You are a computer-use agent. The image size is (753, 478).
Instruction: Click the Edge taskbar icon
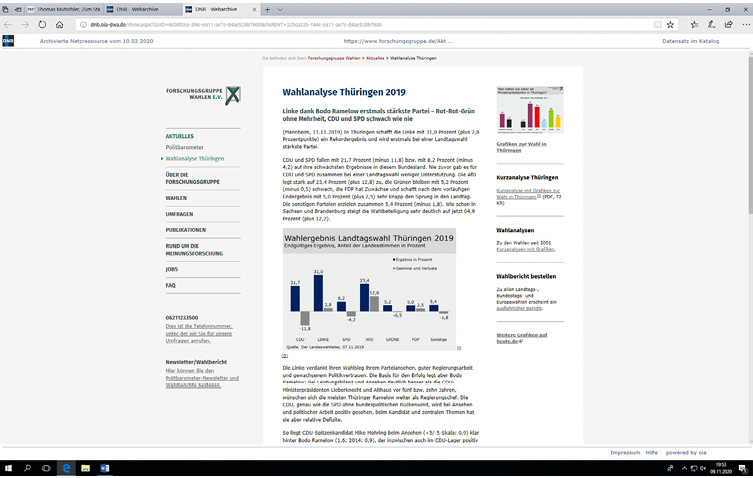click(x=66, y=468)
